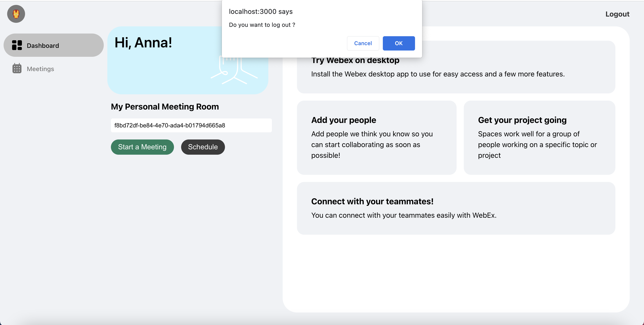Screen dimensions: 644x325
Task: Click Start a Meeting green button
Action: (142, 147)
